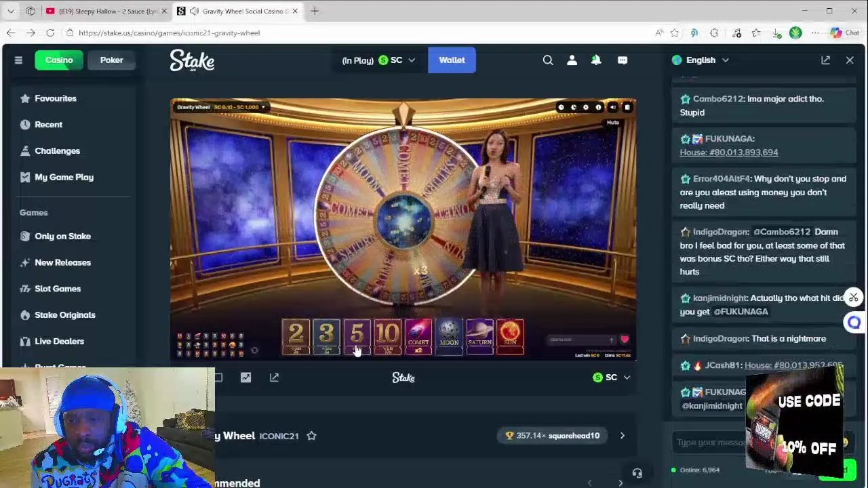The width and height of the screenshot is (868, 488).
Task: Toggle the chat panel icon
Action: coord(623,60)
